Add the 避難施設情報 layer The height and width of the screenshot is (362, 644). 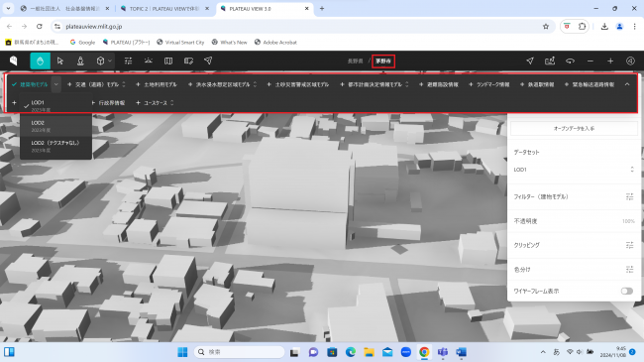(438, 84)
